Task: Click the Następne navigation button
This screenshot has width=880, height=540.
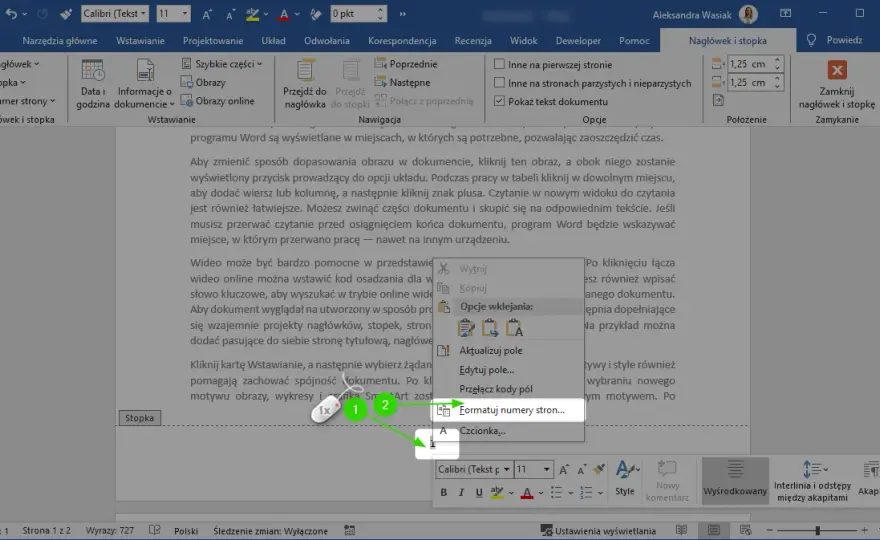Action: 402,83
